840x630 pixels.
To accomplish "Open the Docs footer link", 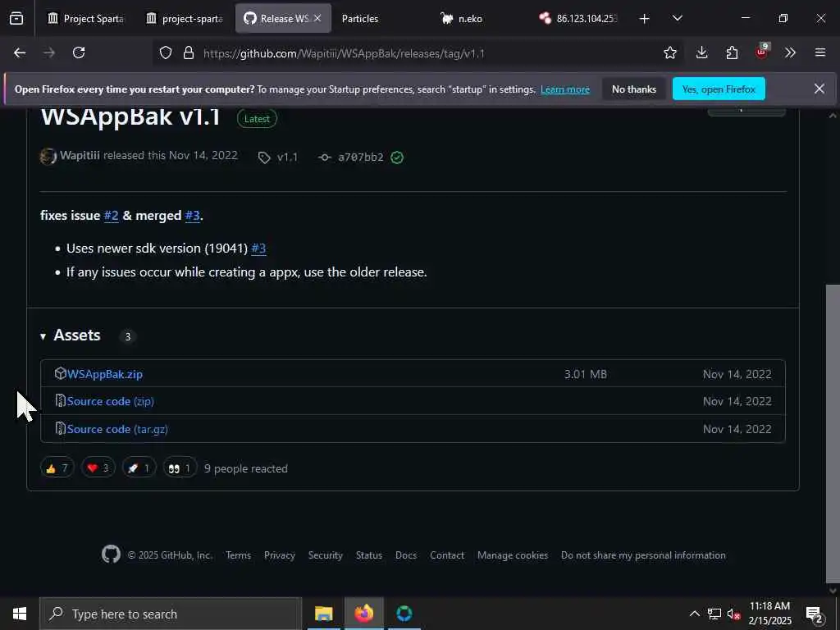I will click(x=405, y=555).
